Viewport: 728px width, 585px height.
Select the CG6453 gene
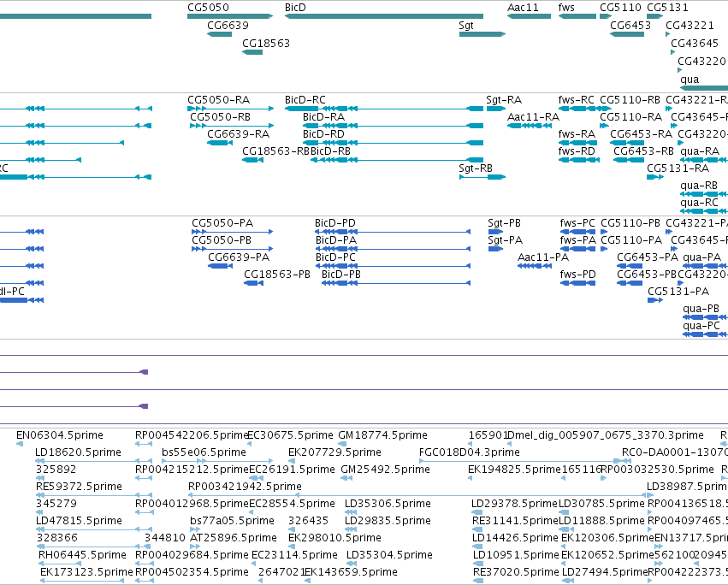[x=627, y=34]
